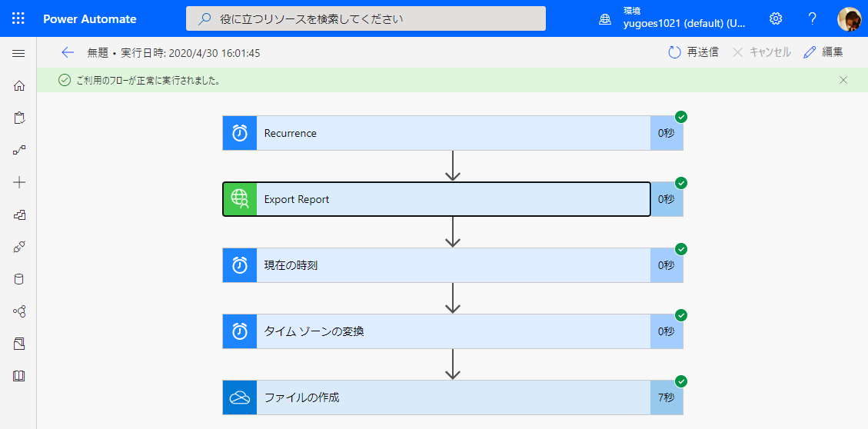
Task: Click green success check on タイム ゾーンの変換
Action: [681, 315]
